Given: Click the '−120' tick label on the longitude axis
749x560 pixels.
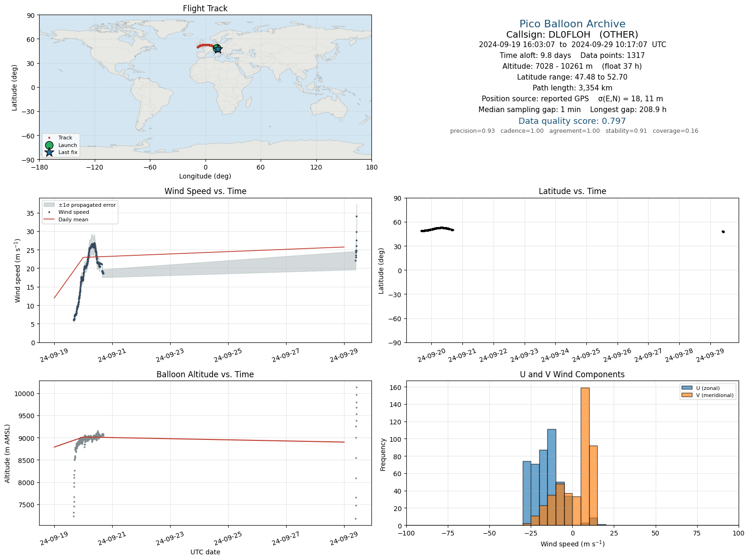Looking at the screenshot, I should tap(94, 167).
